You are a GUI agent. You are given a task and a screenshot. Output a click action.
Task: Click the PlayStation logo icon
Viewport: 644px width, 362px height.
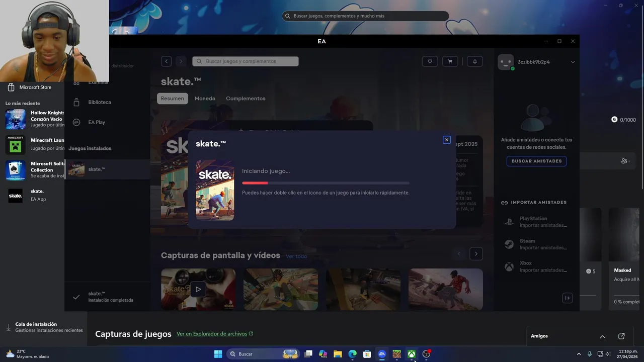509,222
